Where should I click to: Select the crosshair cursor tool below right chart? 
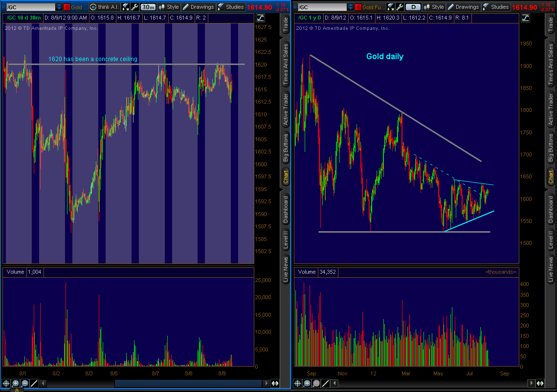tap(298, 384)
